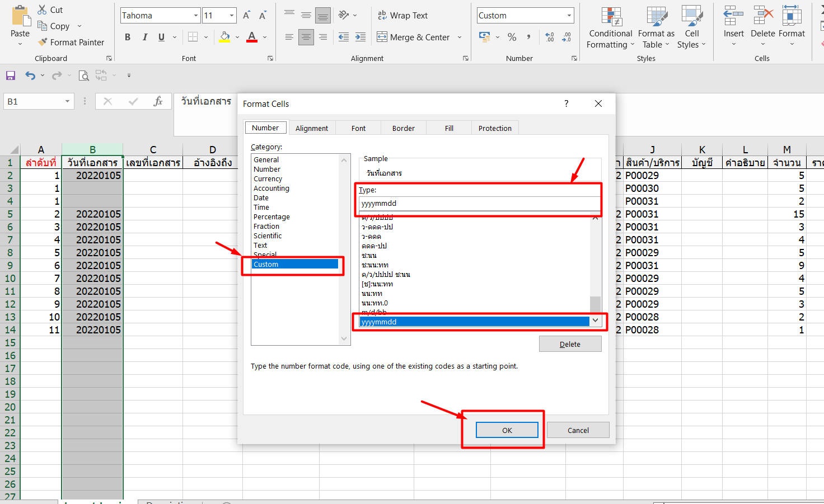Launch the Clipboard pane dialog launcher
824x504 pixels.
pyautogui.click(x=109, y=58)
